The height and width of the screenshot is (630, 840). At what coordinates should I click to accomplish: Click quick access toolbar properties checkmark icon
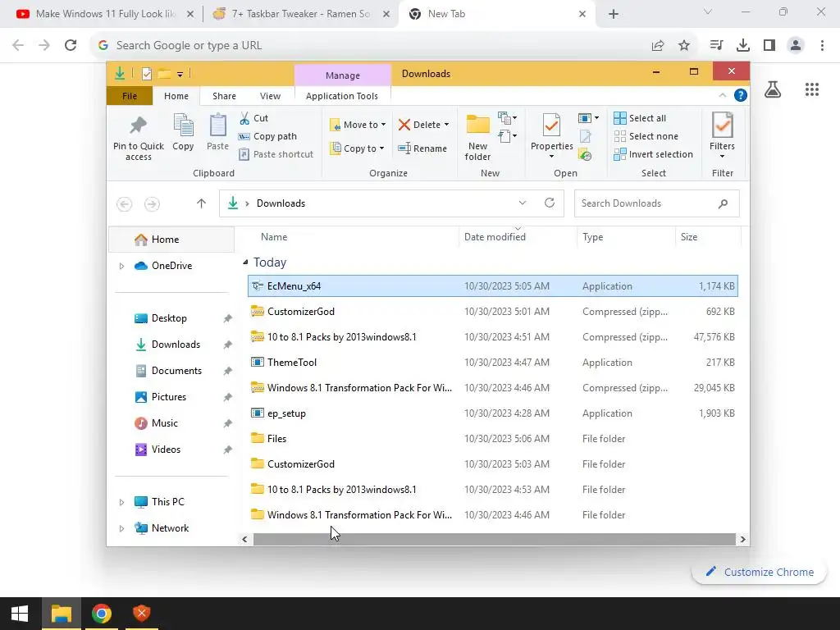(146, 74)
